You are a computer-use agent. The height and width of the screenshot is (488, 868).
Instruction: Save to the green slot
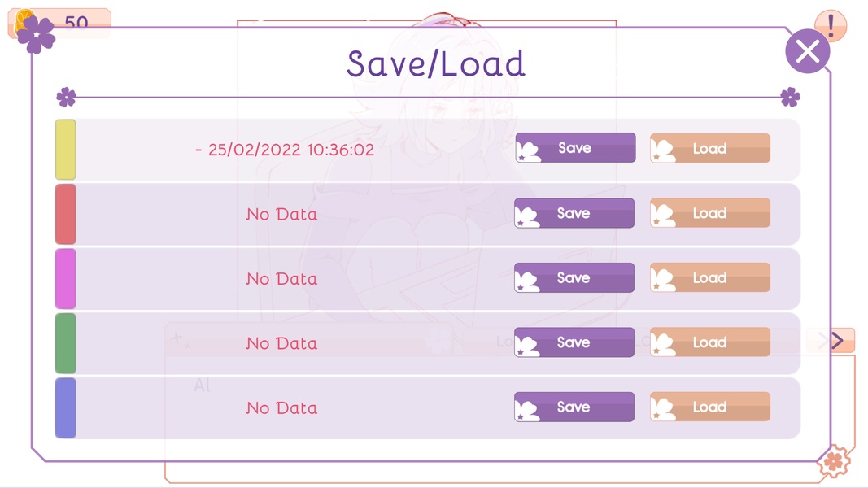[574, 342]
